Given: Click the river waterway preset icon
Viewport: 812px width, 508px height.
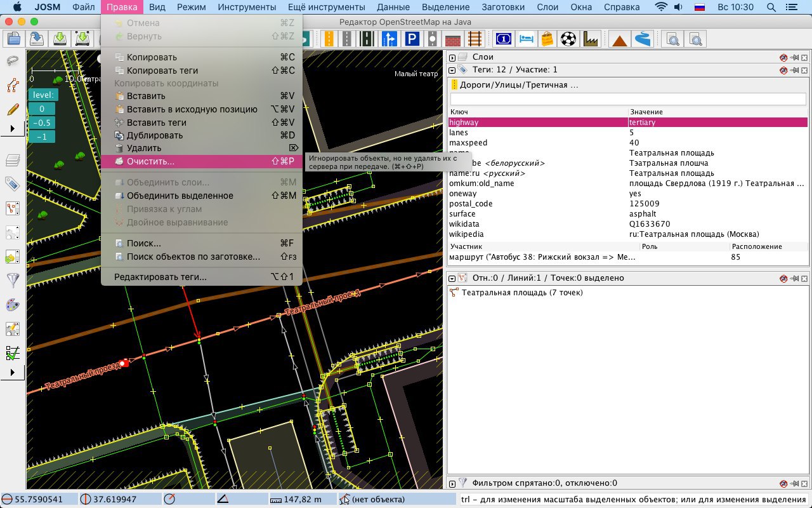Looking at the screenshot, I should coord(643,39).
